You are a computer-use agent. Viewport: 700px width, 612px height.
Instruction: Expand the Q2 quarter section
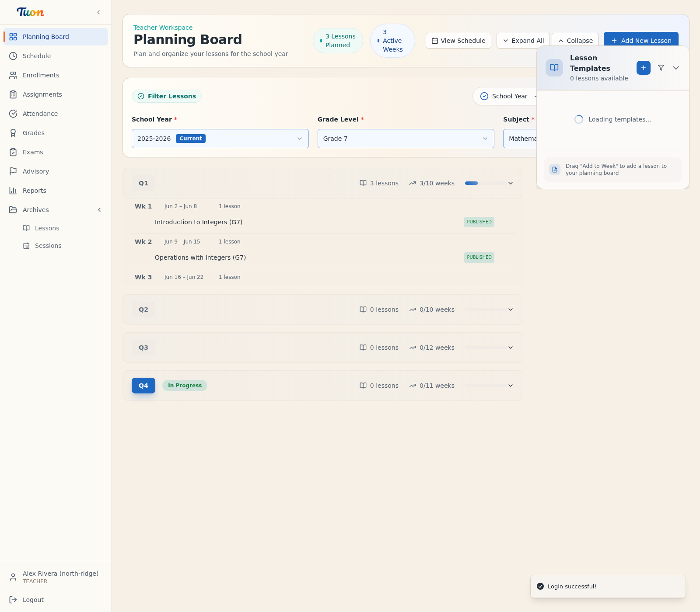coord(510,309)
